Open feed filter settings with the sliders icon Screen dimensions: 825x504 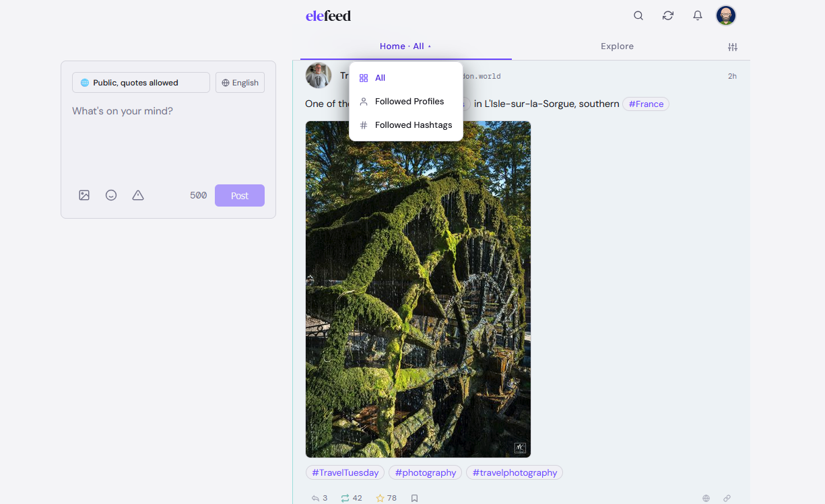pos(733,47)
